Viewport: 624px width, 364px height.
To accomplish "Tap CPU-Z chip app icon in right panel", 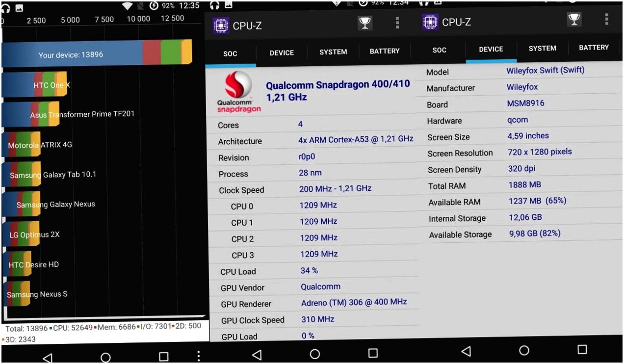I will [430, 22].
